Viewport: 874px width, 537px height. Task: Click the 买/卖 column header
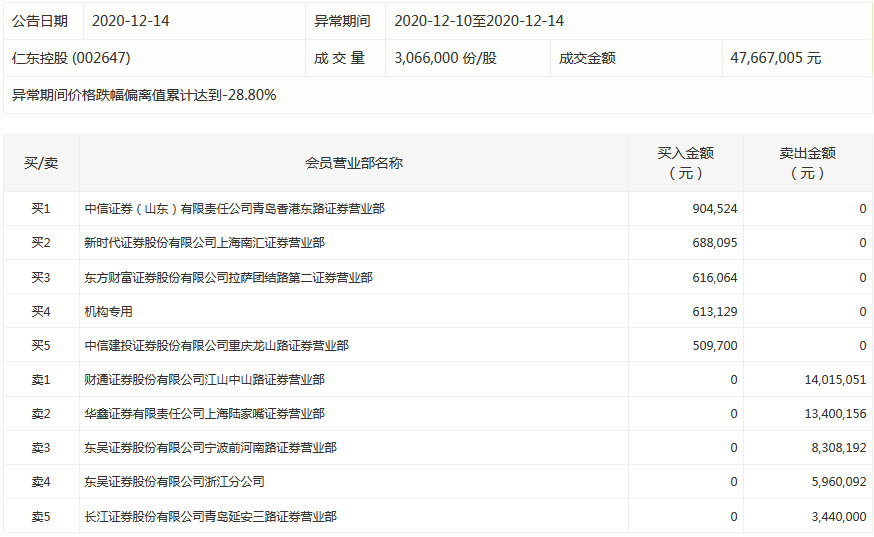41,163
